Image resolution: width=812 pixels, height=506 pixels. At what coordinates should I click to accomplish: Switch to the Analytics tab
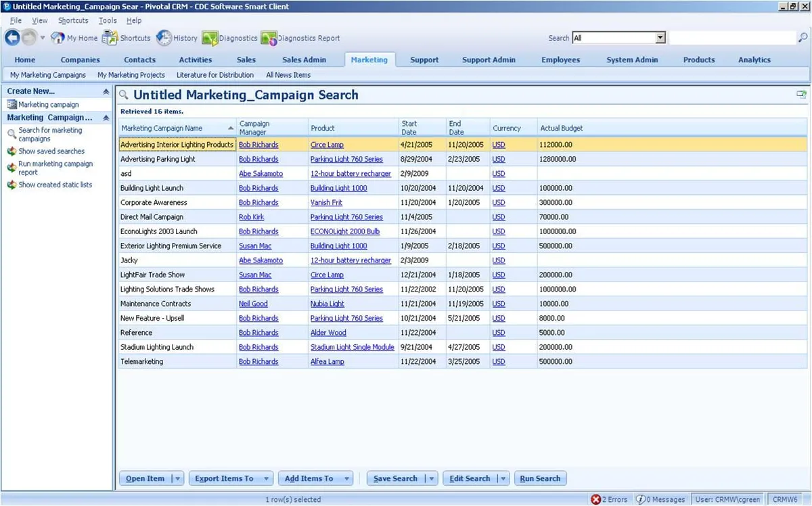tap(754, 60)
